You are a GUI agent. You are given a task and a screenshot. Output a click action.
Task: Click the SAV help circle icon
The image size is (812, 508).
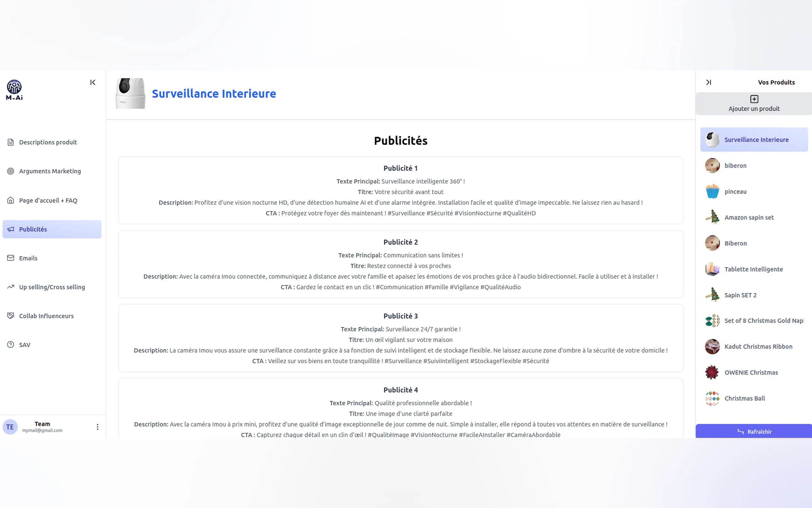tap(11, 345)
